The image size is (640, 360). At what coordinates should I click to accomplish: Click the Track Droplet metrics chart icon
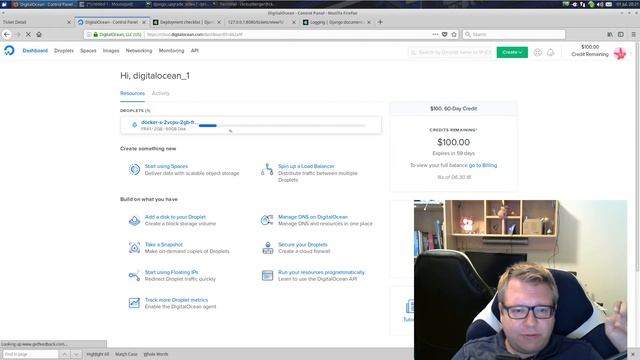134,303
